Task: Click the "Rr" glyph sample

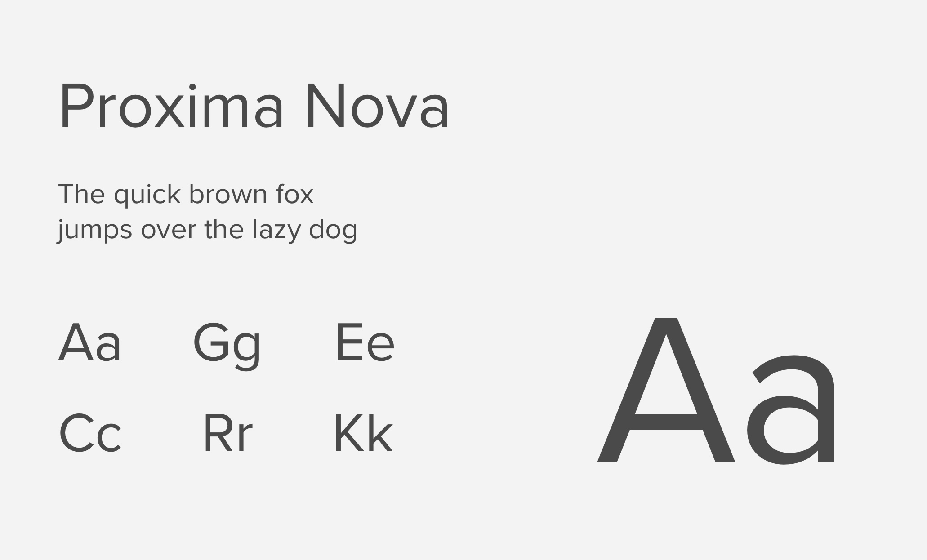Action: pyautogui.click(x=227, y=434)
